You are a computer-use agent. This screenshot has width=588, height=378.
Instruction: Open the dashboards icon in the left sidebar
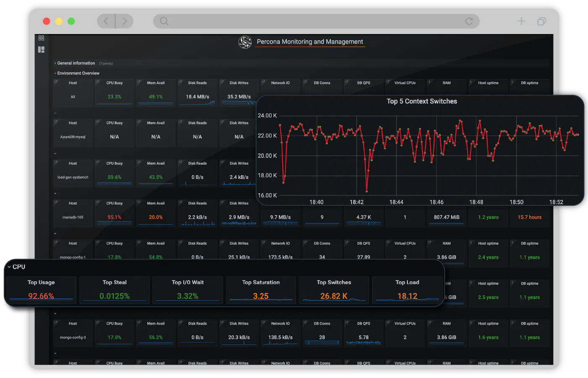pyautogui.click(x=41, y=50)
